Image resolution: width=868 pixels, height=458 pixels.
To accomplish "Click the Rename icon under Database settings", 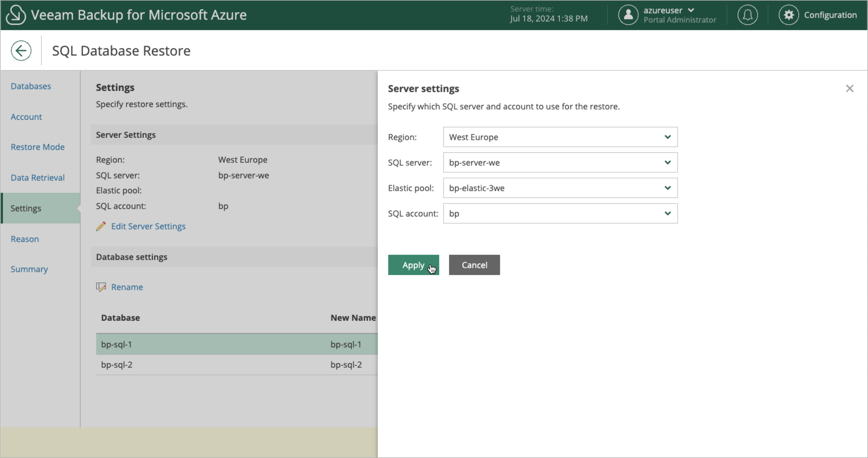I will [x=101, y=287].
